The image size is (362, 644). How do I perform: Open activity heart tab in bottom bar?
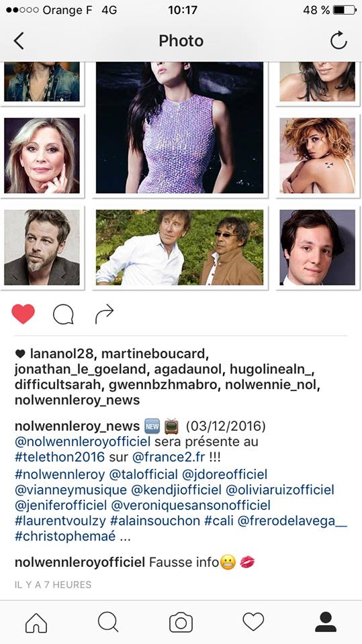(x=253, y=623)
